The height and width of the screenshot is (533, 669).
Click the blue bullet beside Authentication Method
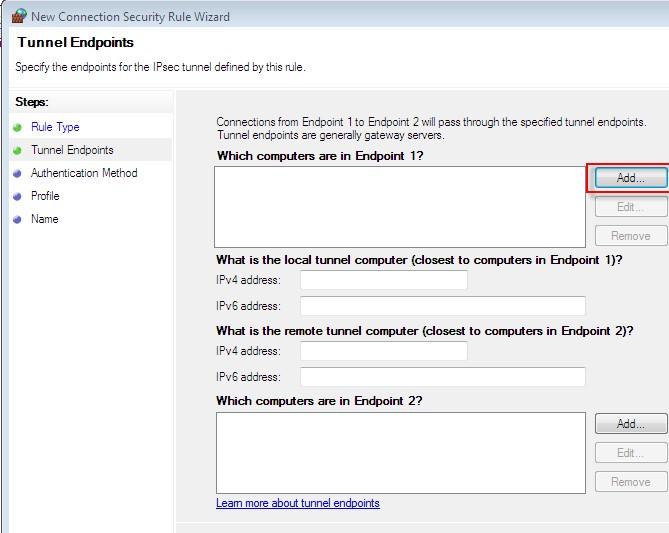(x=17, y=173)
